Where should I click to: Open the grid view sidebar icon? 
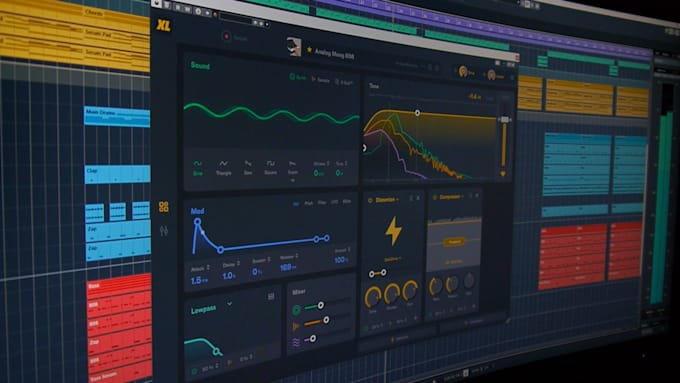coord(163,206)
